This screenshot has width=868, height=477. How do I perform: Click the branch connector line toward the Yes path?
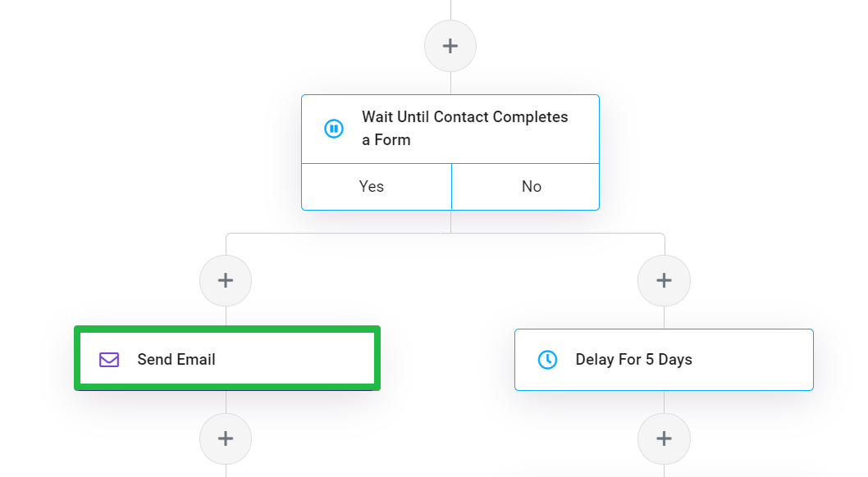coord(332,234)
